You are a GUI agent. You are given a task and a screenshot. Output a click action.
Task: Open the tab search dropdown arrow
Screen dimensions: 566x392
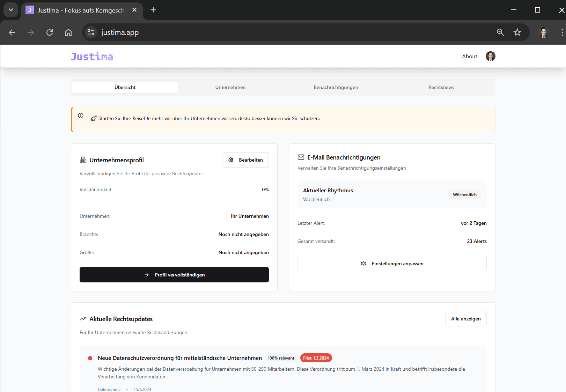pos(11,10)
